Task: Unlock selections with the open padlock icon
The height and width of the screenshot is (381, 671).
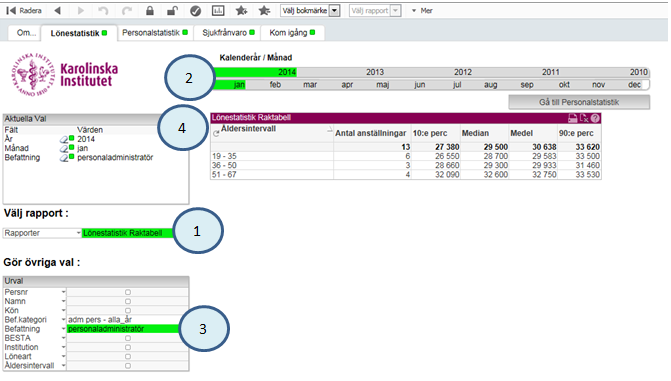Action: coord(172,11)
